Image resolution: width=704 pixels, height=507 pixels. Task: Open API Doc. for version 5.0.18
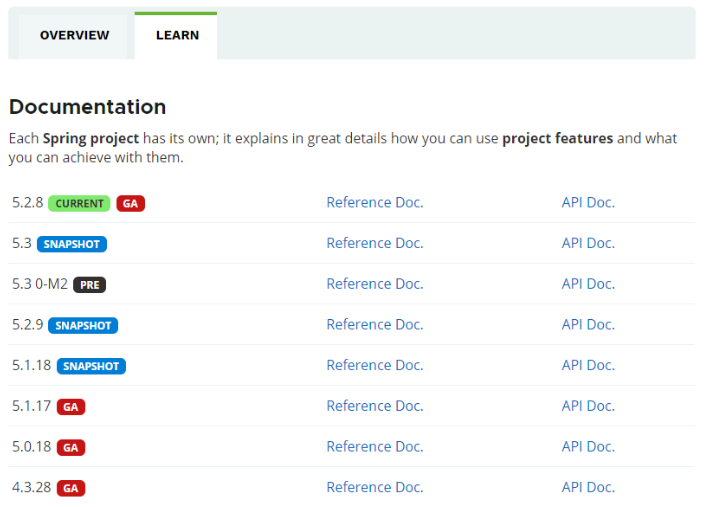click(x=588, y=447)
